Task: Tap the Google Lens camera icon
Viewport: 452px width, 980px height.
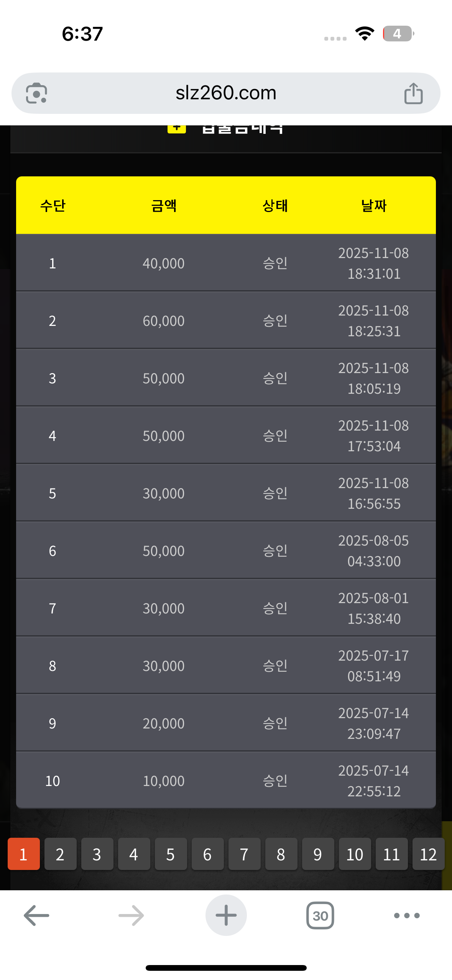Action: 36,93
